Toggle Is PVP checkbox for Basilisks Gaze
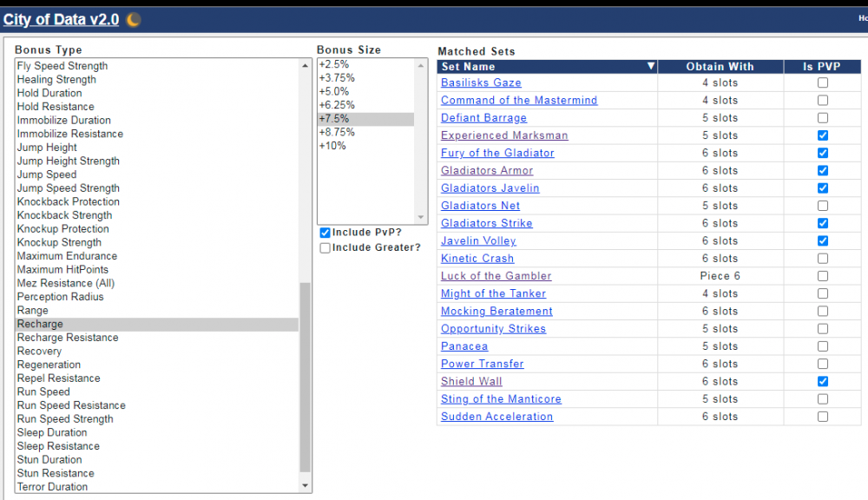868x500 pixels. point(822,83)
